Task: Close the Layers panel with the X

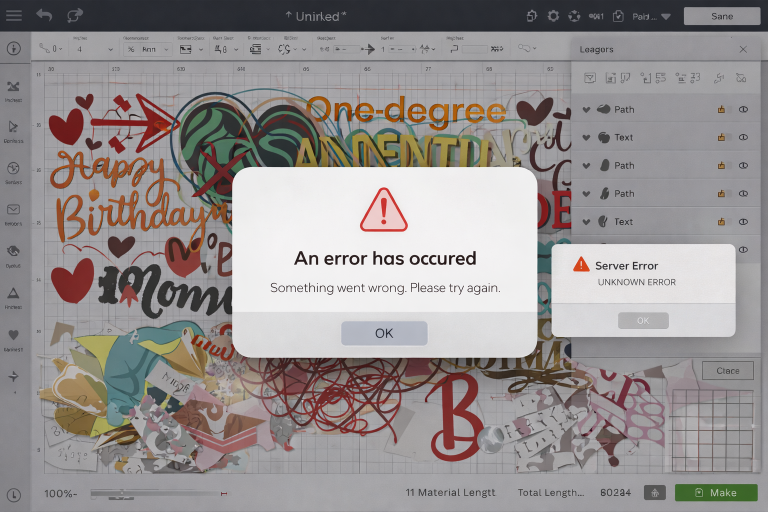Action: (x=743, y=49)
